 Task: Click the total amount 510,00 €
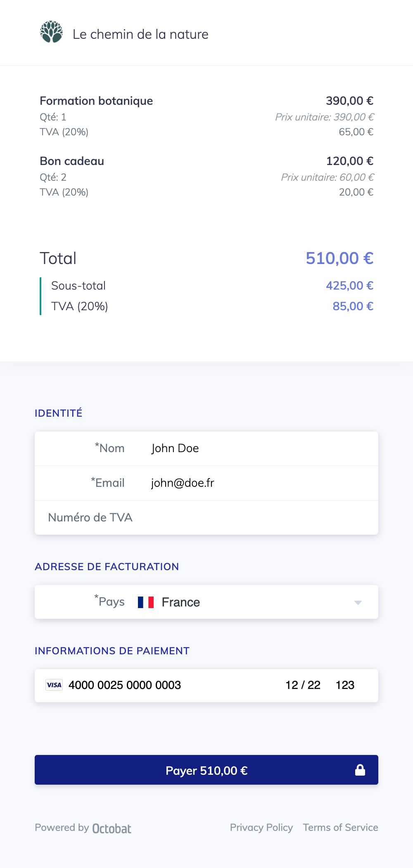click(339, 258)
